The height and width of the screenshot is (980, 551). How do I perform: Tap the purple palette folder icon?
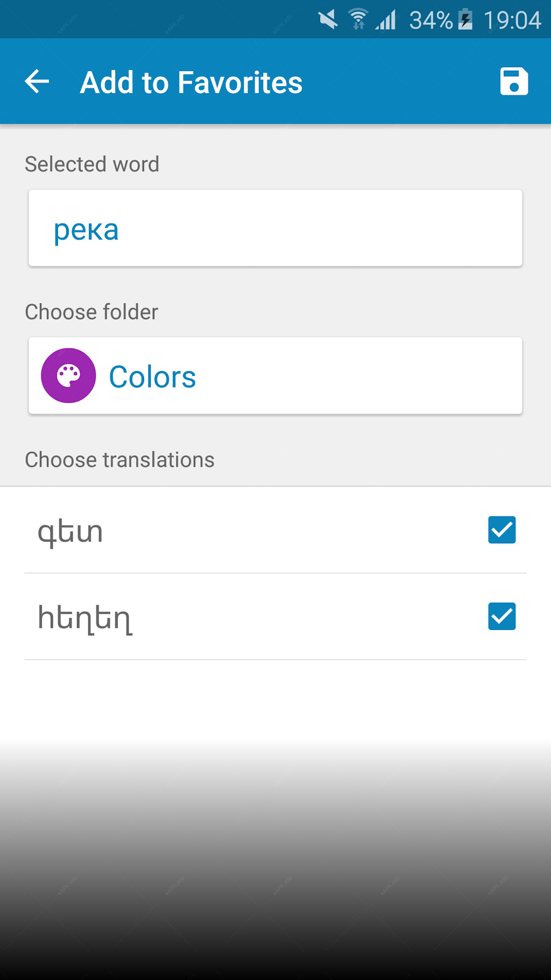[68, 375]
